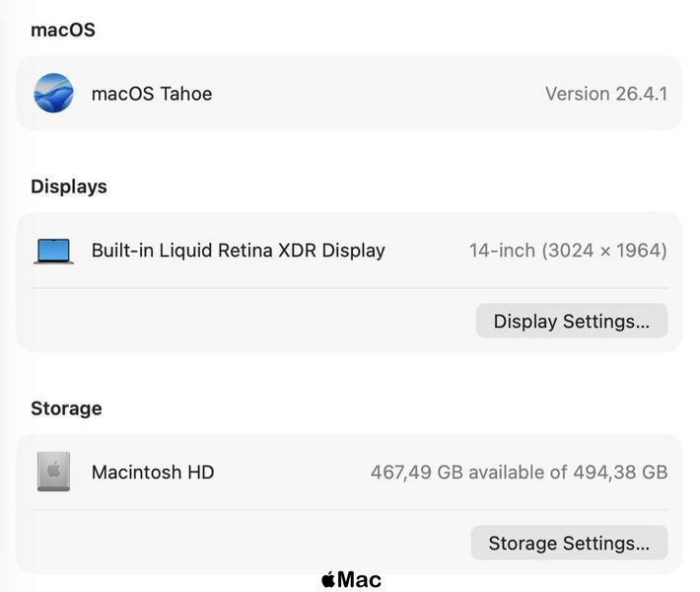700x592 pixels.
Task: Click the Version 26.4.1 text
Action: click(x=606, y=94)
